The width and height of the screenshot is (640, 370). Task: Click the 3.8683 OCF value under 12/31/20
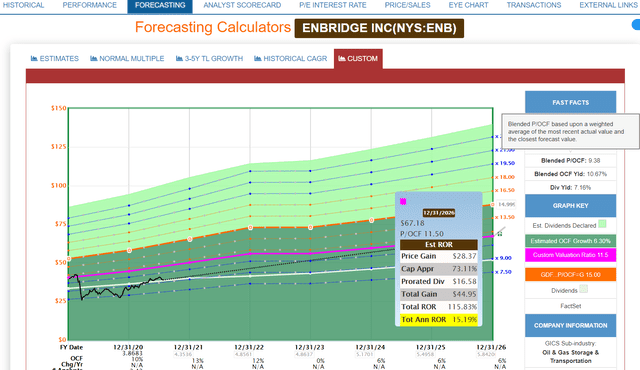click(133, 353)
